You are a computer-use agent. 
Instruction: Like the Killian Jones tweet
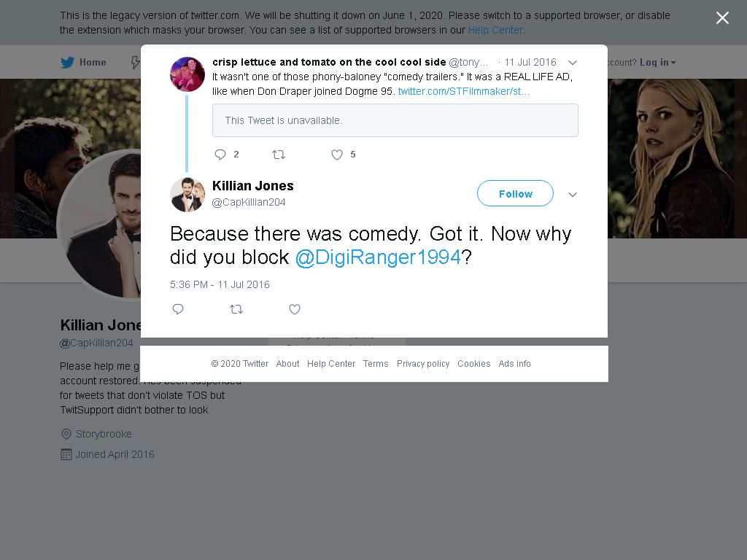295,309
